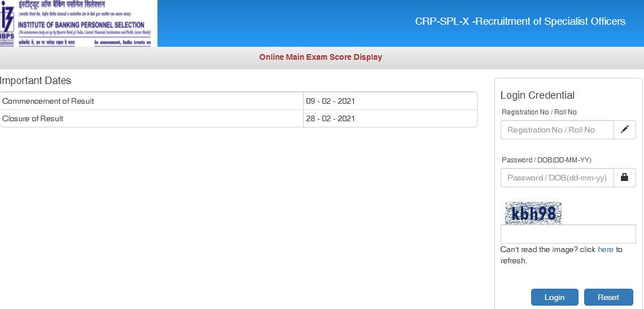The width and height of the screenshot is (644, 309).
Task: Select the 'Online Main Exam Score Display' heading
Action: pos(321,57)
